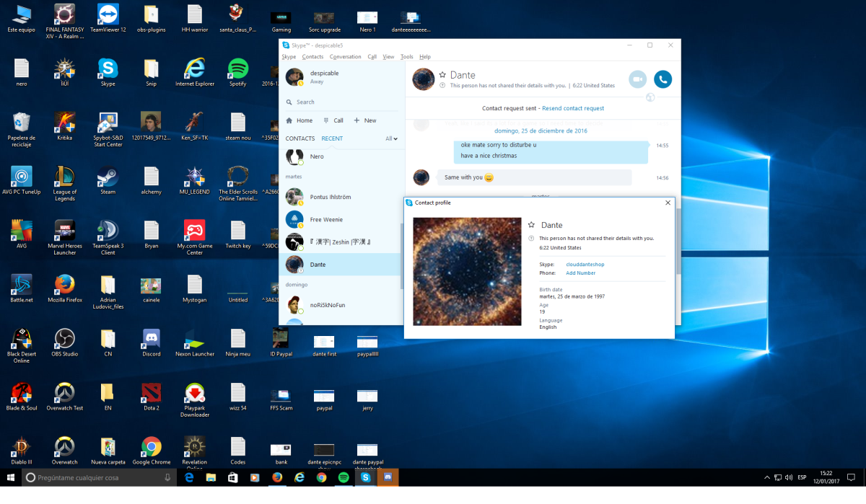Image resolution: width=866 pixels, height=504 pixels.
Task: Open the Papelera de reciclaje icon
Action: point(22,129)
